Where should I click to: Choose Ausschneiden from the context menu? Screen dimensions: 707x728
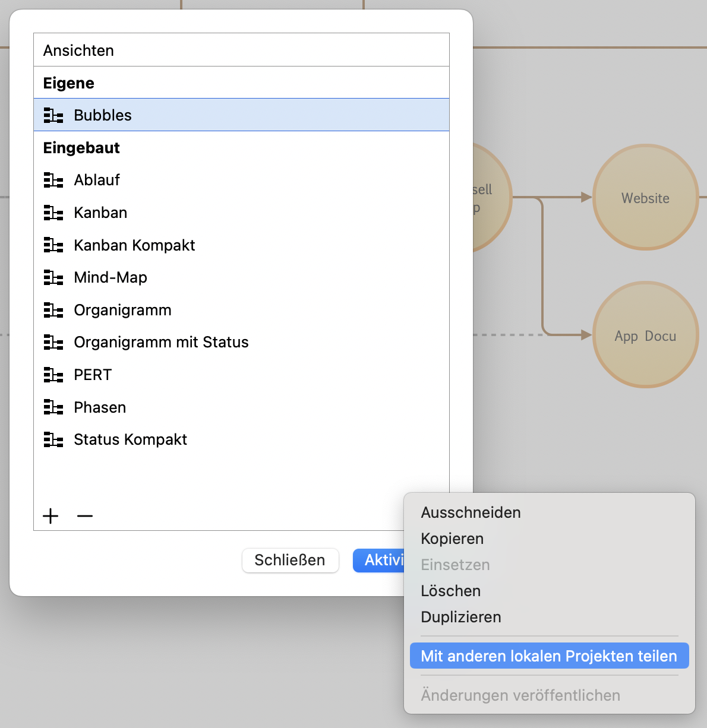pyautogui.click(x=471, y=512)
